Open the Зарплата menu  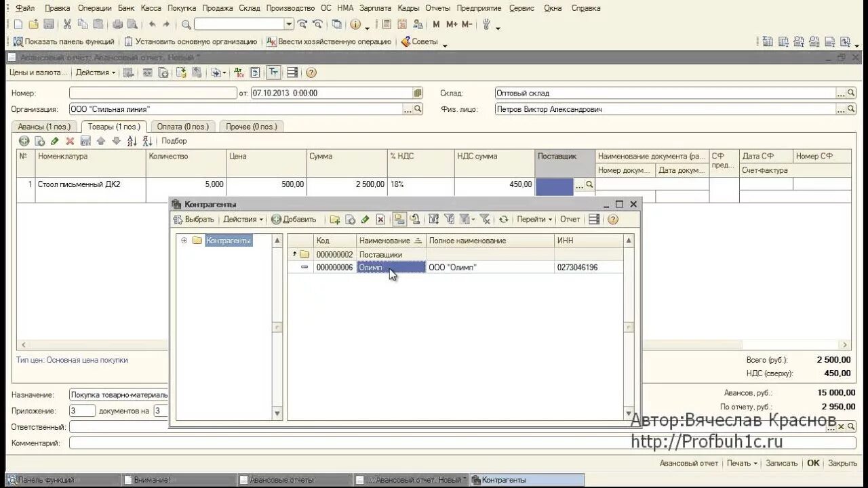pyautogui.click(x=376, y=8)
